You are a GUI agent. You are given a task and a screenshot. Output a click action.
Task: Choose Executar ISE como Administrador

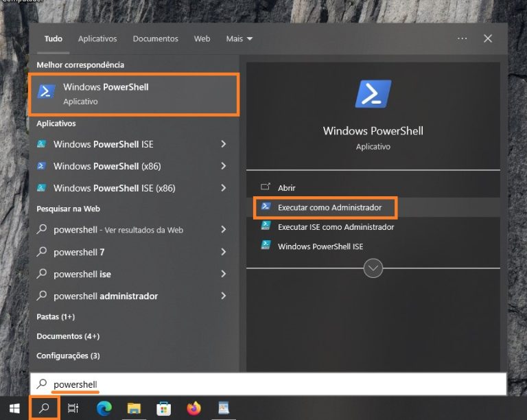coord(336,226)
